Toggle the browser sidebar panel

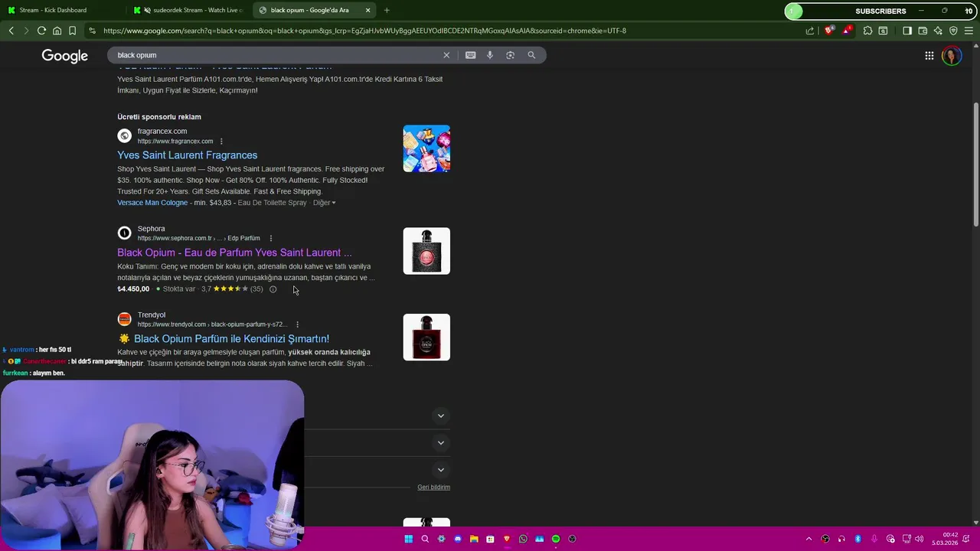907,31
